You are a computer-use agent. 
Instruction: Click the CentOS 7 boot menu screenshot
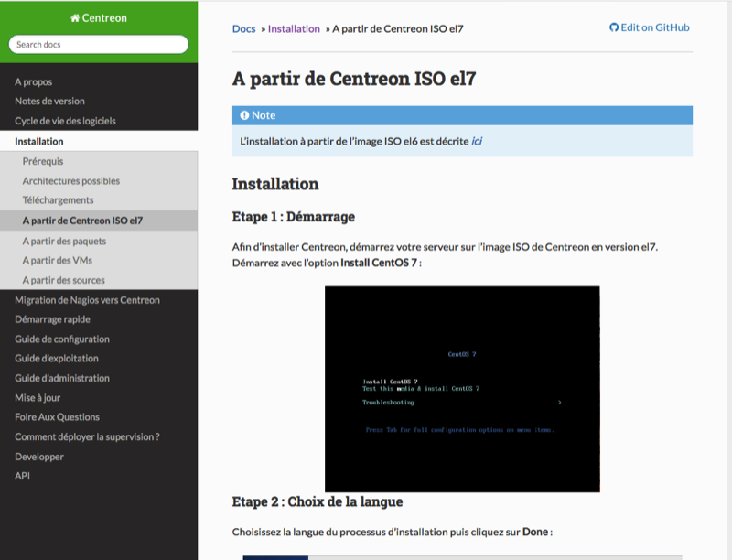coord(462,389)
